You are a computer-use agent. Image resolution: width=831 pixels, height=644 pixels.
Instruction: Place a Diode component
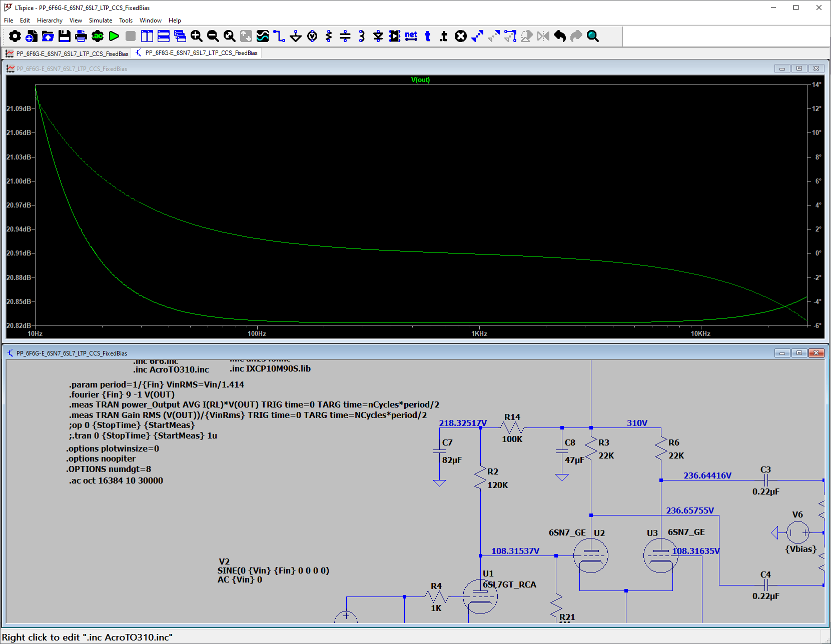coord(378,36)
